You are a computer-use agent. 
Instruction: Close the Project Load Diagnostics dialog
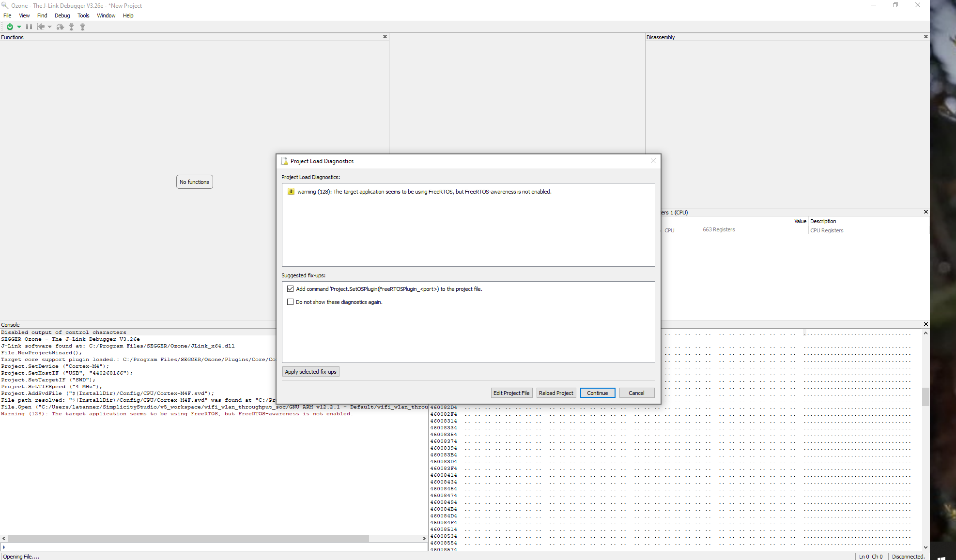click(653, 161)
